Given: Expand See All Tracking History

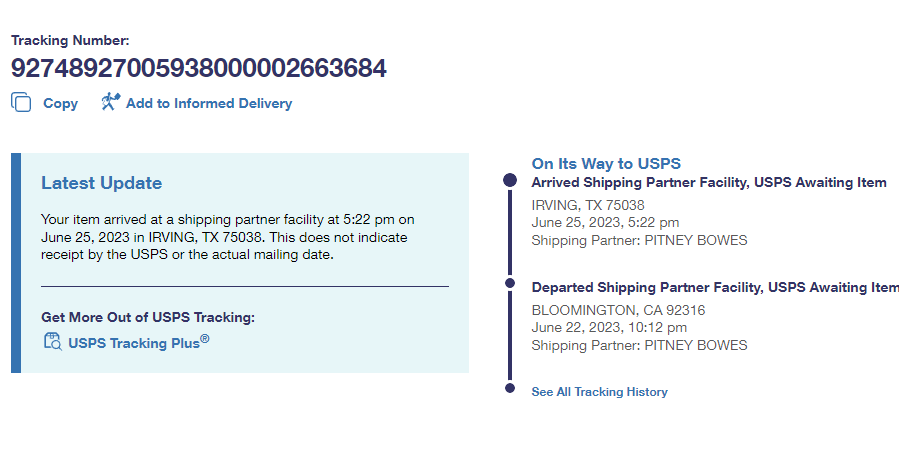Looking at the screenshot, I should 599,392.
